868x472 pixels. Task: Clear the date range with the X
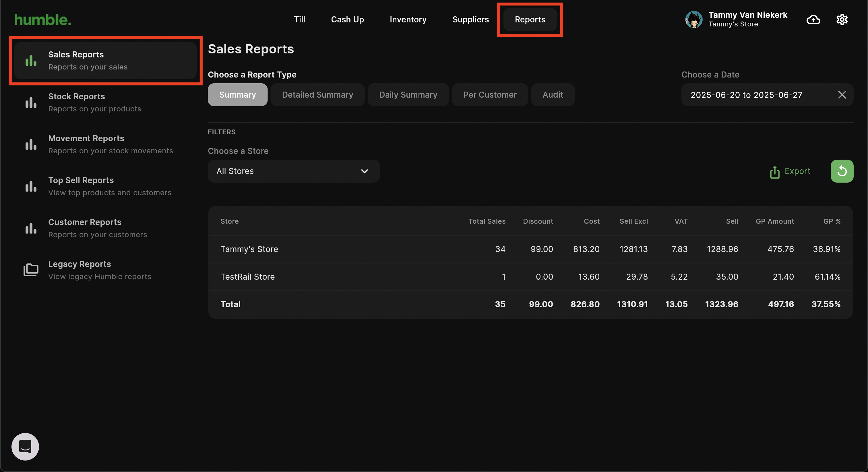click(x=842, y=95)
